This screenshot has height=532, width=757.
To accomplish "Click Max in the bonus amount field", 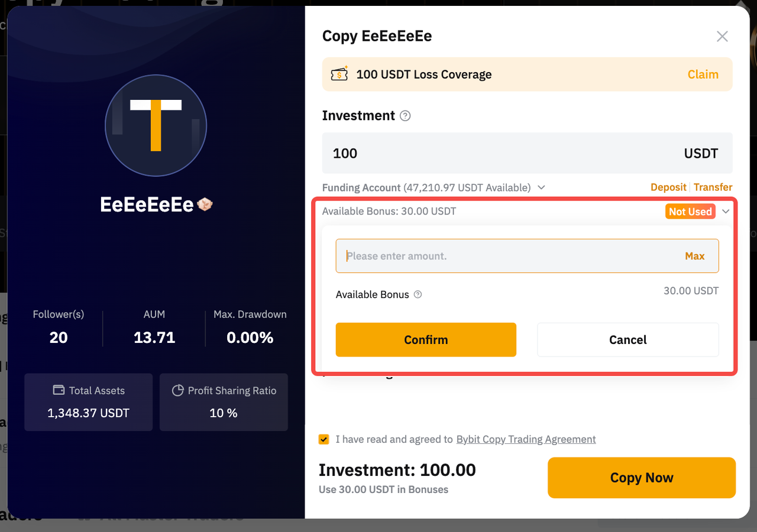I will pos(694,256).
